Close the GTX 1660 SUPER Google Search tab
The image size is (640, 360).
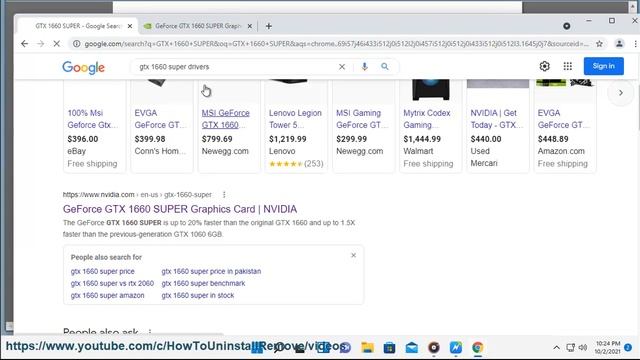(x=130, y=26)
